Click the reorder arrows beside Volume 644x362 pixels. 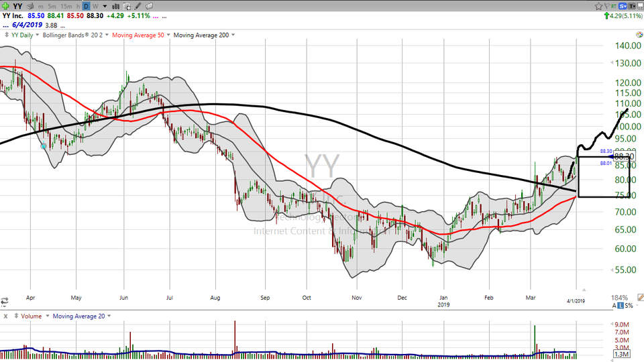click(16, 316)
